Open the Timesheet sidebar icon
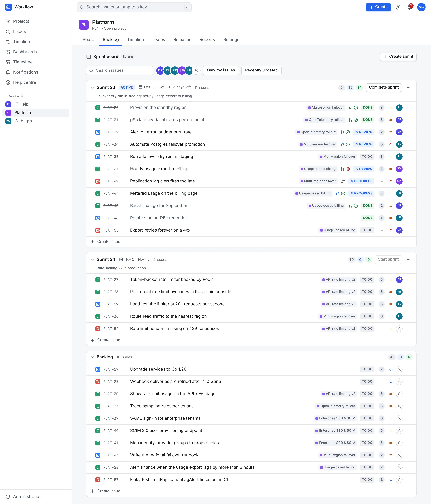This screenshot has height=504, width=431. pyautogui.click(x=8, y=62)
